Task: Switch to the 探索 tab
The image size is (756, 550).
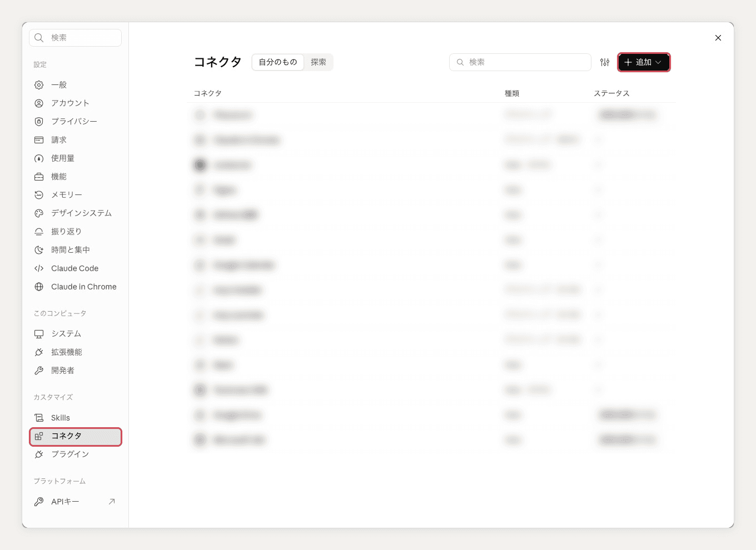Action: click(319, 62)
